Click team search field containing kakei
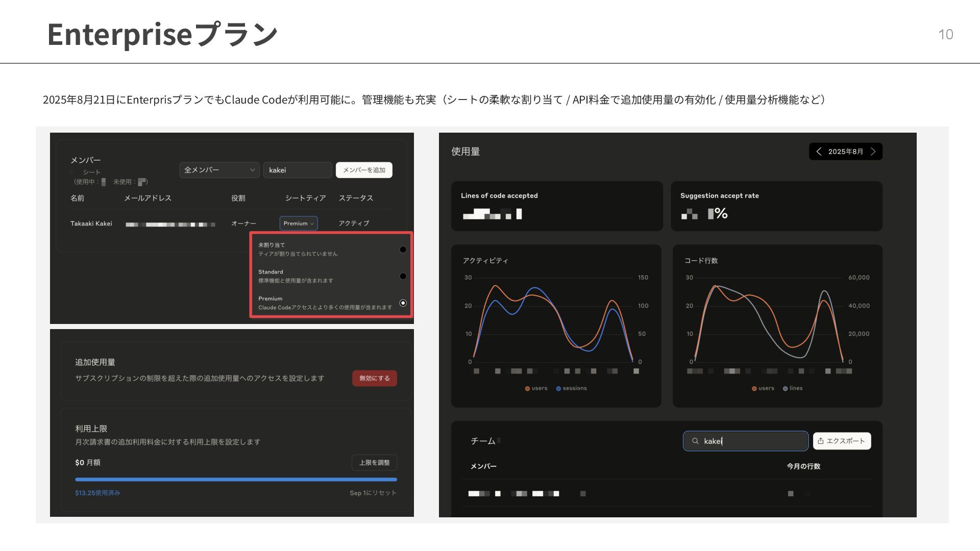The height and width of the screenshot is (551, 980). tap(746, 441)
